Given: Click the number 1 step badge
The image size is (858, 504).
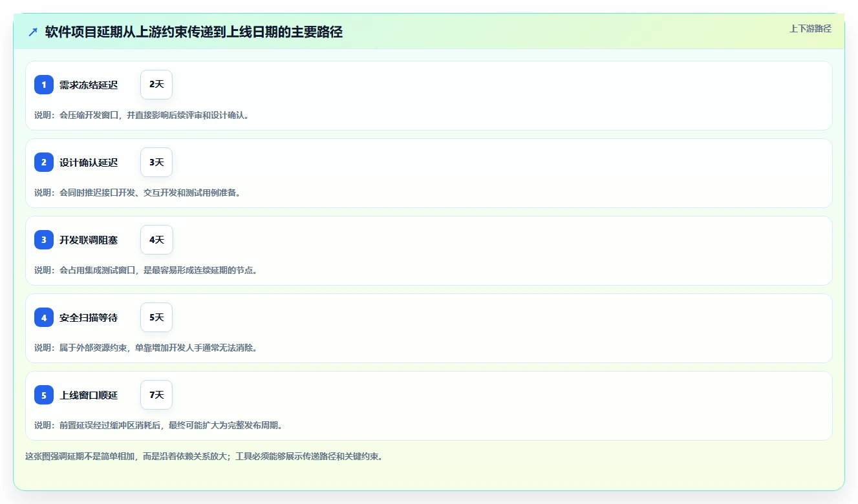Looking at the screenshot, I should (x=44, y=85).
